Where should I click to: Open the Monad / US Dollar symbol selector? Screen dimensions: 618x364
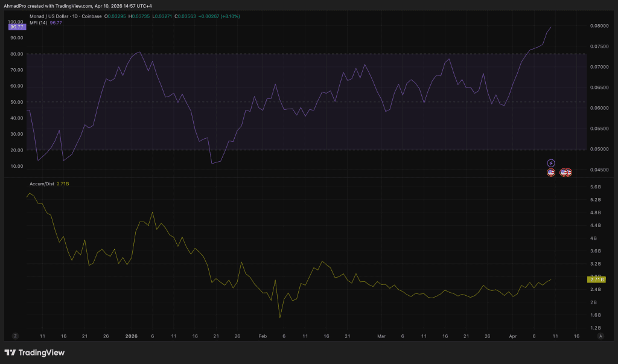click(48, 16)
